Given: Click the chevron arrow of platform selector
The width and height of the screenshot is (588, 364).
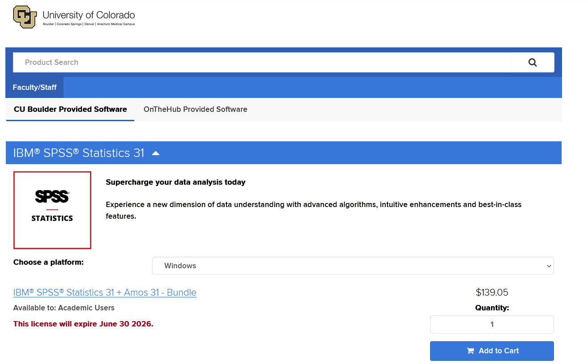Looking at the screenshot, I should 549,266.
